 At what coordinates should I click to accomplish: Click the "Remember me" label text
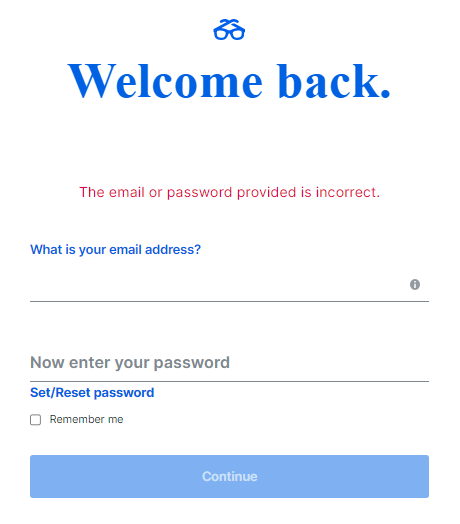(x=86, y=419)
